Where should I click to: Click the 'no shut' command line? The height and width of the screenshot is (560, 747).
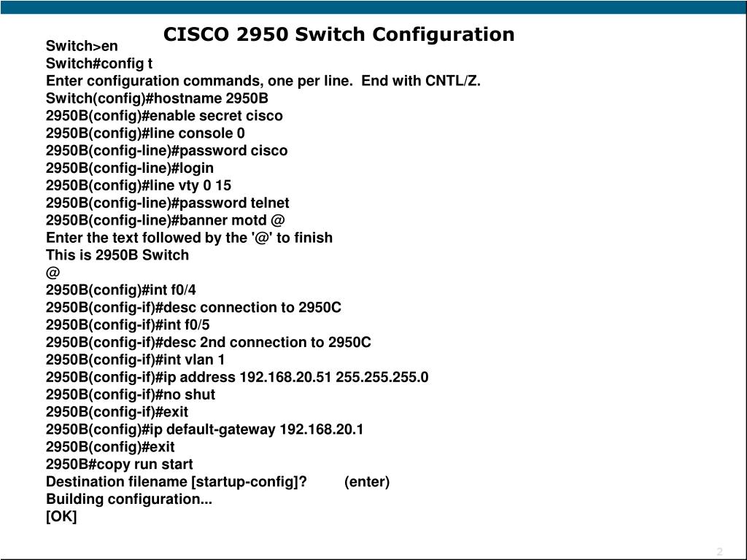pyautogui.click(x=130, y=394)
